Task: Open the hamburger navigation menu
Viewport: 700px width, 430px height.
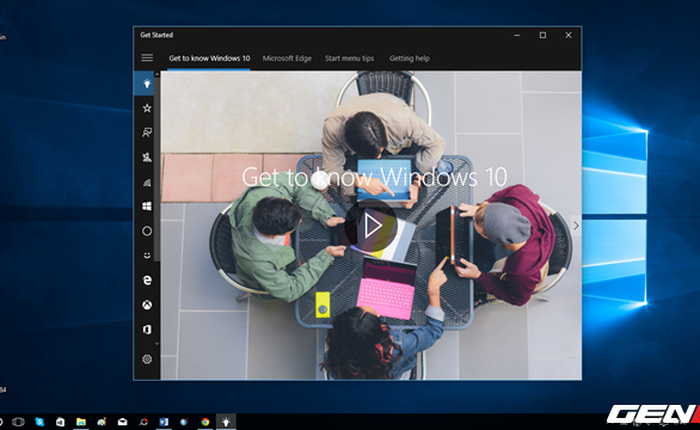Action: point(147,58)
